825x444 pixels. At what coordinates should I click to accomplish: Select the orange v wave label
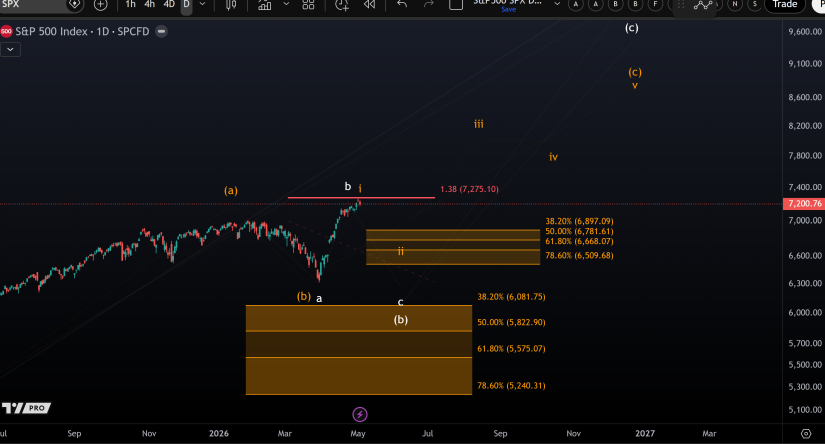tap(635, 85)
